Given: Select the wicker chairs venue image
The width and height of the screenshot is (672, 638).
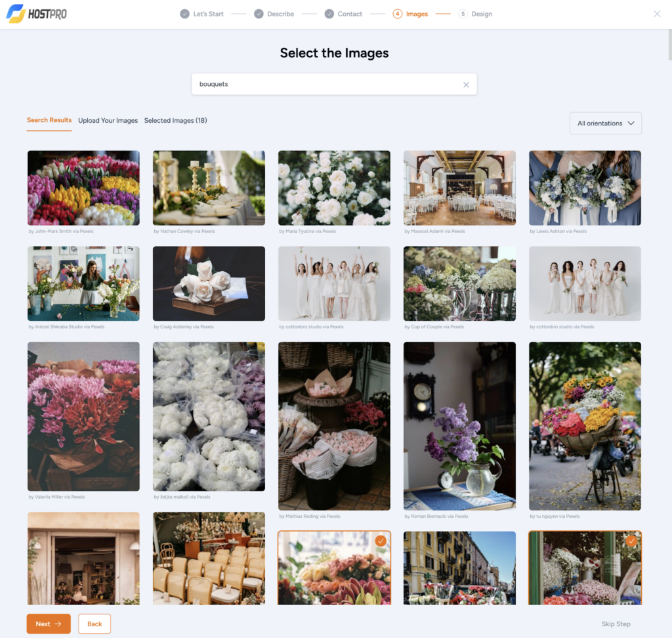Looking at the screenshot, I should (x=209, y=558).
